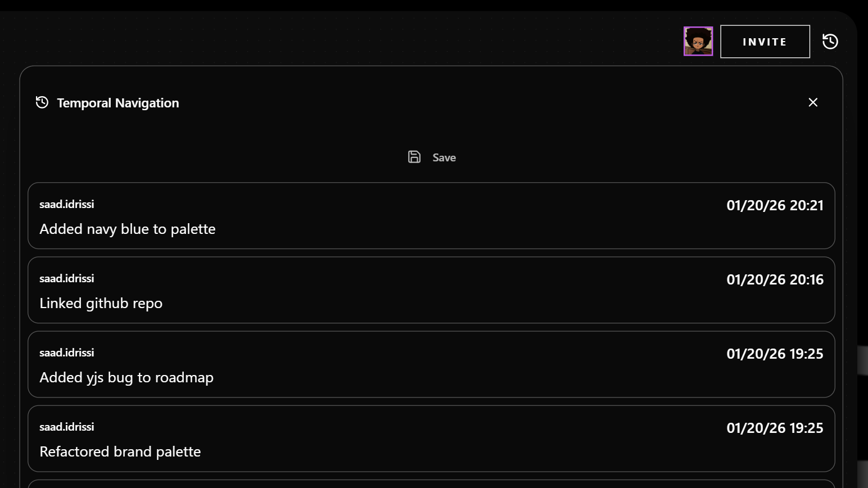
Task: Click the 01/20/26 19:25 timestamp on yjs entry
Action: pos(775,354)
